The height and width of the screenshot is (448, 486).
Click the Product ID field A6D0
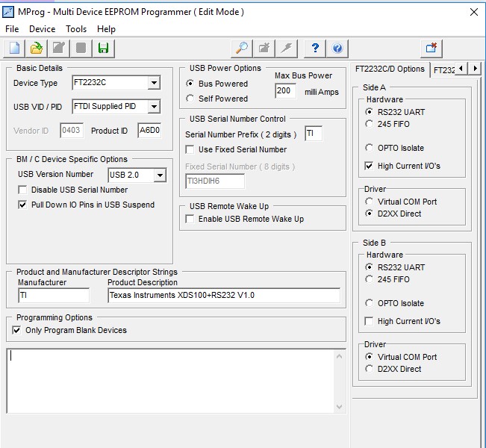149,131
